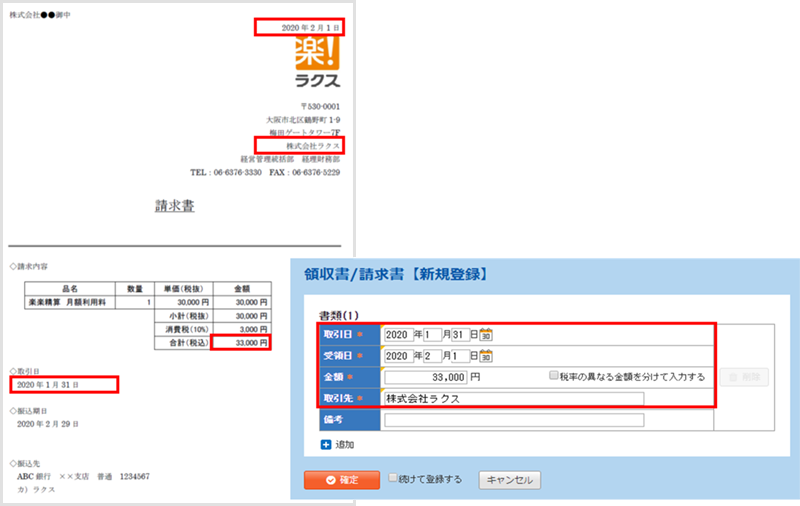Viewport: 800px width, 506px height.
Task: Click the 取引日 field label
Action: click(x=349, y=335)
